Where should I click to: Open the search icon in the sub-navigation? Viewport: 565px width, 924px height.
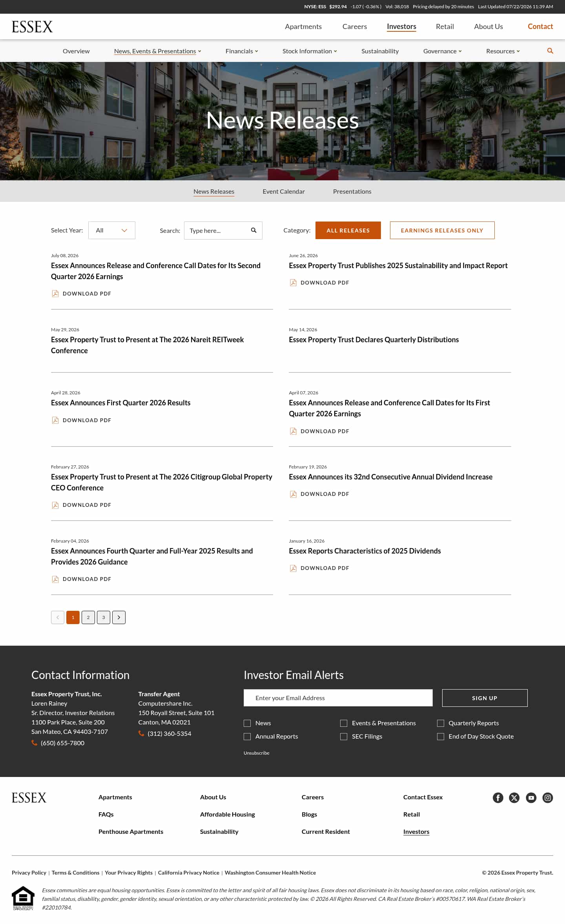tap(550, 51)
